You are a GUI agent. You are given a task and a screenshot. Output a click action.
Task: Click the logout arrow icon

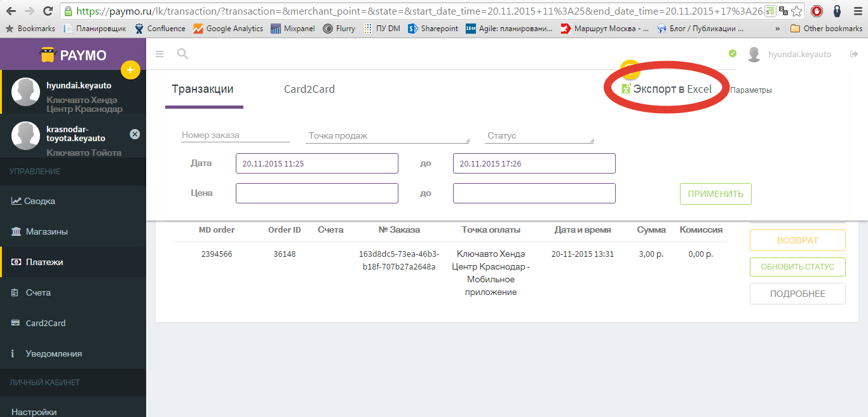coord(854,54)
